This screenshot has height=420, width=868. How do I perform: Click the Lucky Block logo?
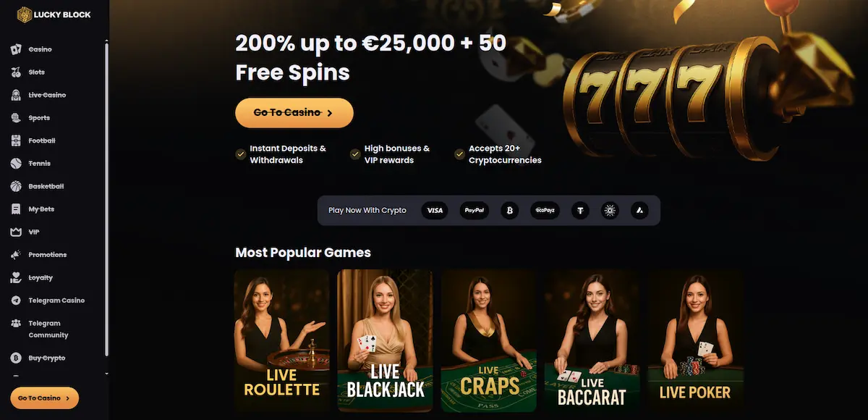pos(54,14)
